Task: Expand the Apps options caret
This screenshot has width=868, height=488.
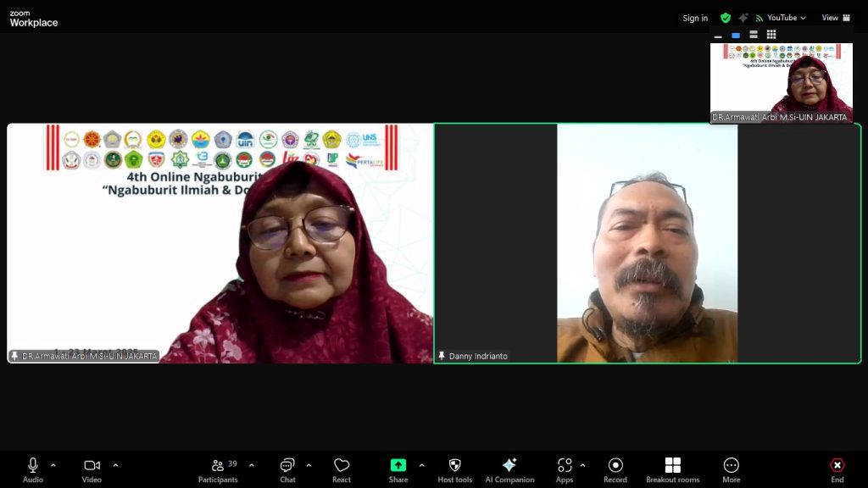Action: click(x=582, y=466)
